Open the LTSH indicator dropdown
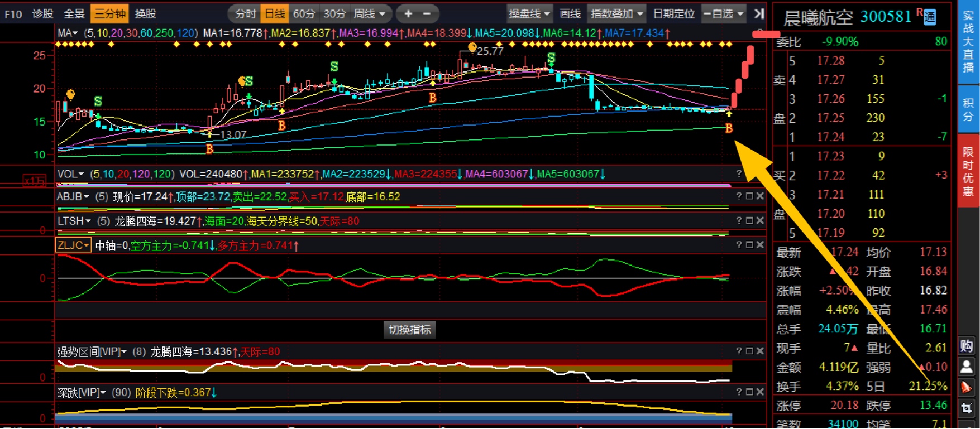 pyautogui.click(x=74, y=221)
